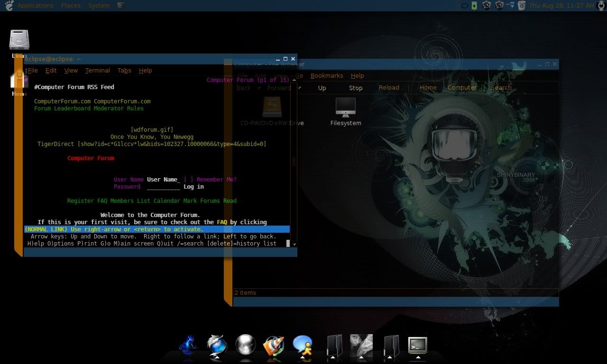Click yellow FAQ link in welcome sentence
The width and height of the screenshot is (607, 364).
(222, 222)
